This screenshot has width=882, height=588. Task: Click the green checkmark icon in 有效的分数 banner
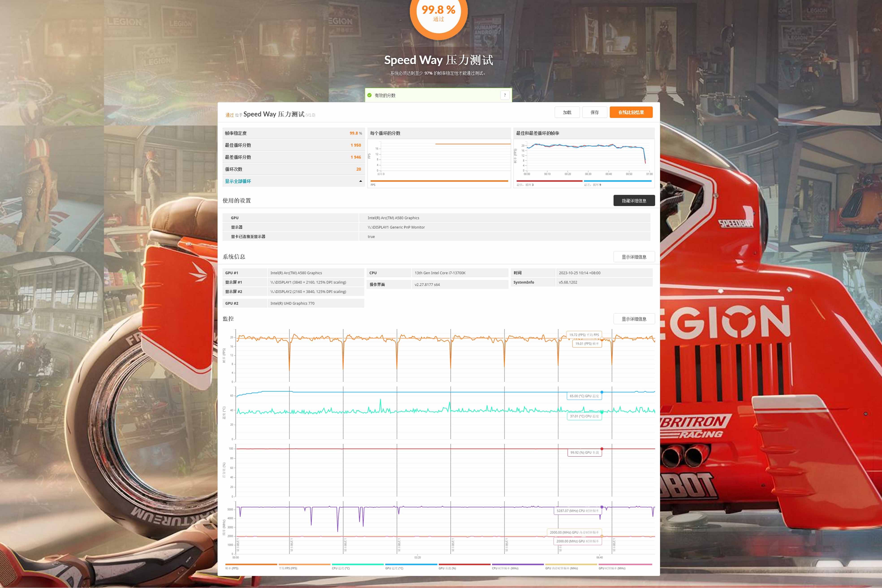369,95
